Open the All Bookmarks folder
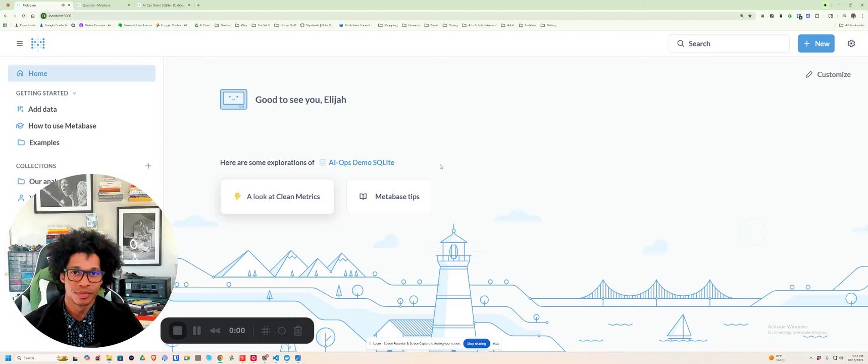Viewport: 868px width, 364px height. pos(852,25)
